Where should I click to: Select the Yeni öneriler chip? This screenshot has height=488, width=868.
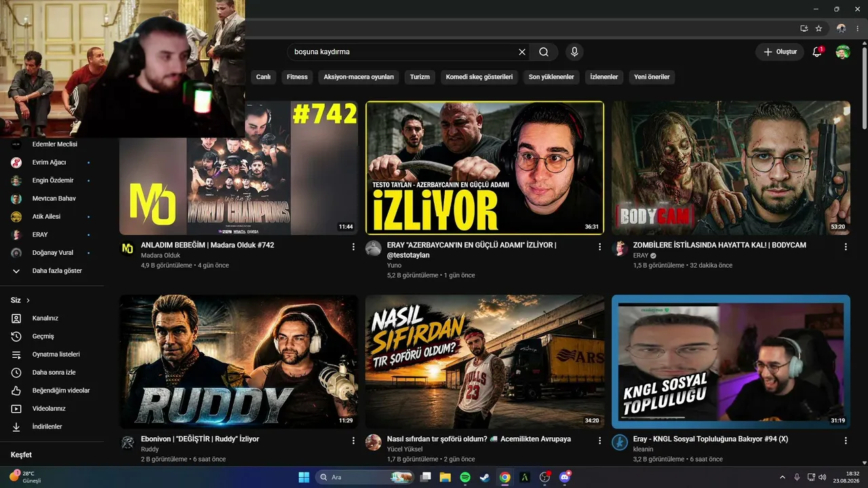tap(652, 77)
